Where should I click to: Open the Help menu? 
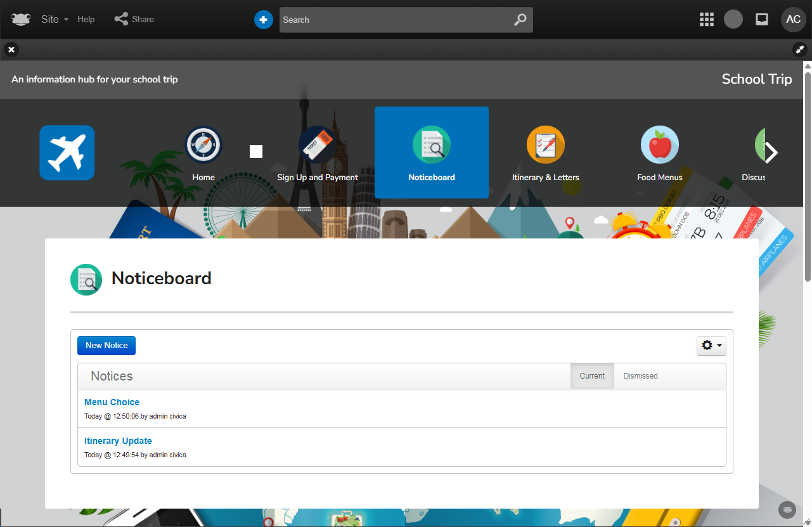click(86, 19)
